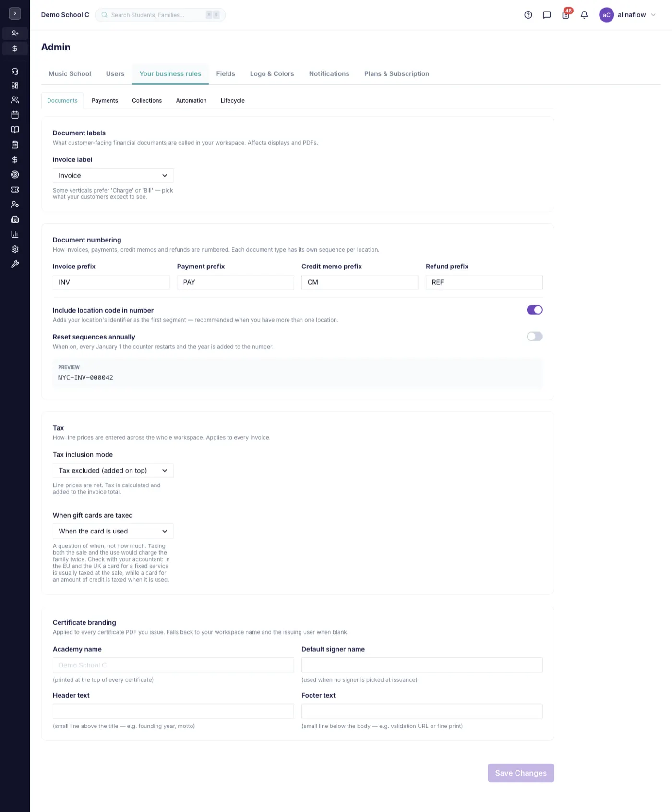Image resolution: width=672 pixels, height=812 pixels.
Task: Open the bar chart reports icon
Action: tap(15, 234)
